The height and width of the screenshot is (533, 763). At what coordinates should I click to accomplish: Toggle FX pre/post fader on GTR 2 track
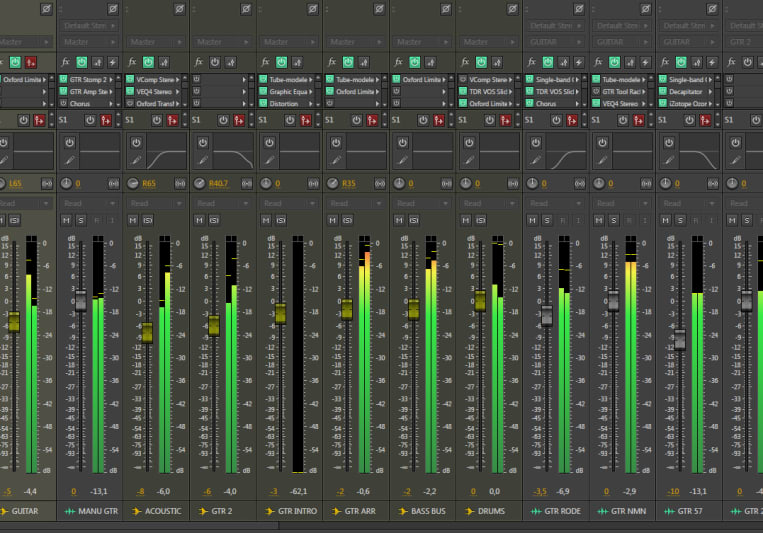click(x=231, y=62)
